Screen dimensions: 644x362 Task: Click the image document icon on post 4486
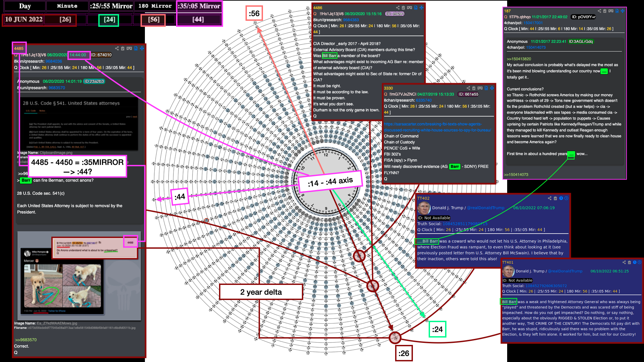click(x=416, y=8)
